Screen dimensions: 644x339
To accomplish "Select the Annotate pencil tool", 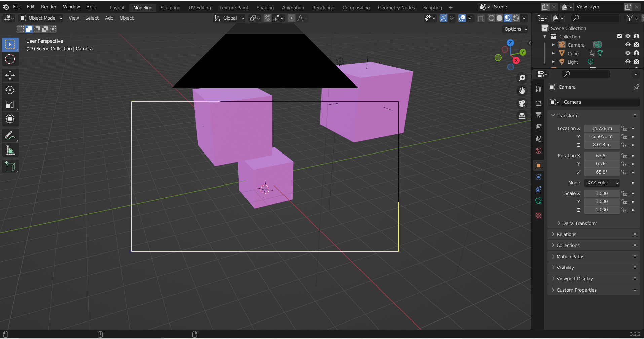I will coord(10,136).
